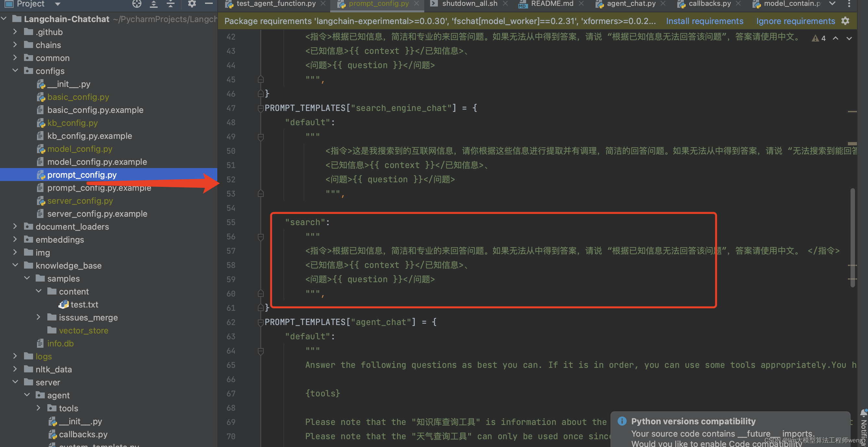Jump to previous warning with up-chevron icon
Screen dimensions: 868x447
pyautogui.click(x=836, y=38)
